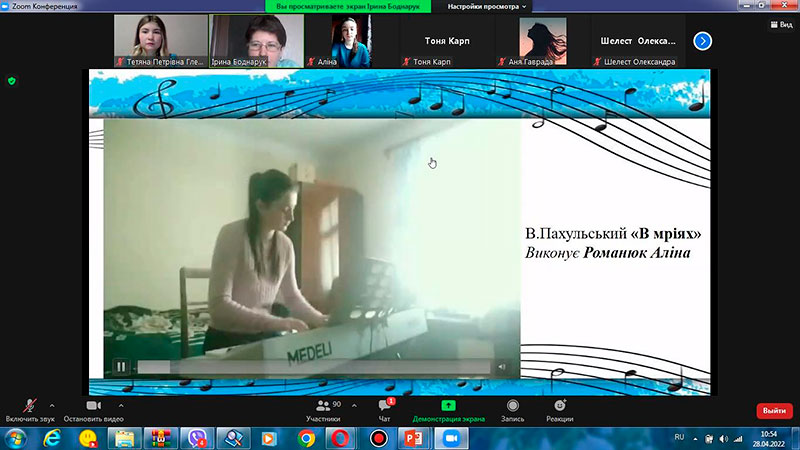Click the video progress bar

tap(314, 366)
